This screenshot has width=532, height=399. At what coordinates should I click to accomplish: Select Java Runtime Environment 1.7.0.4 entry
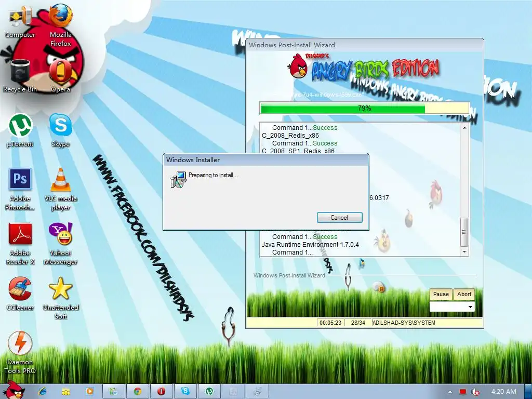[x=310, y=244]
